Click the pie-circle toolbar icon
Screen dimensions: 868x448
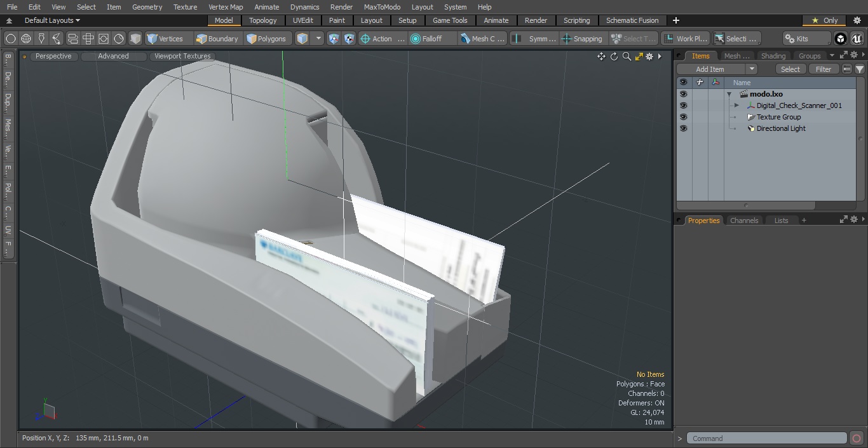pyautogui.click(x=119, y=39)
